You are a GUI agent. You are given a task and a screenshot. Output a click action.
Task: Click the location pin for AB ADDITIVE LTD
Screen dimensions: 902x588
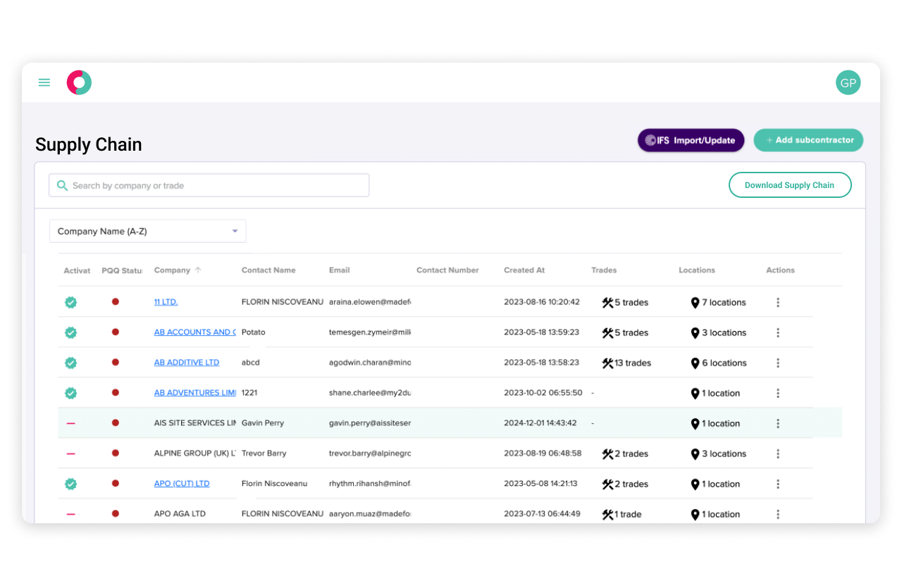click(693, 363)
